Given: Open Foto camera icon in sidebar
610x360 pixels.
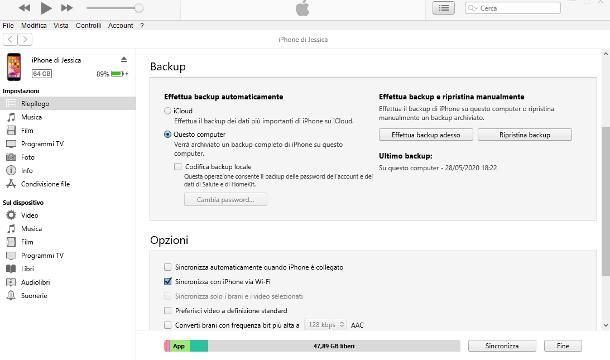Looking at the screenshot, I should pos(11,157).
